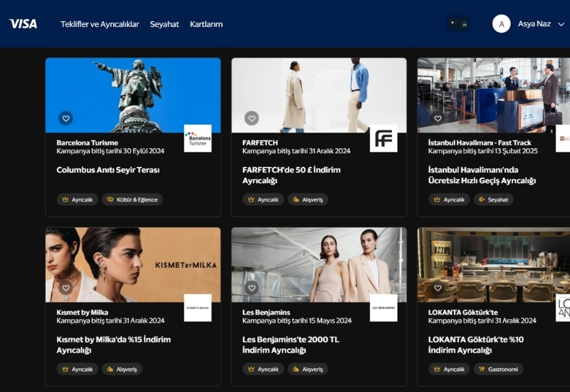Screen dimensions: 570x392
Task: Open Columbus Anıtı Seyir Terası offer title
Action: click(x=108, y=170)
